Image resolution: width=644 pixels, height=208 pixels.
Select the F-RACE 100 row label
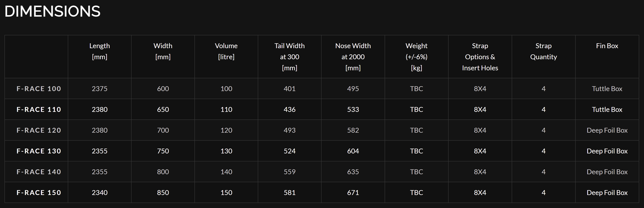click(39, 89)
